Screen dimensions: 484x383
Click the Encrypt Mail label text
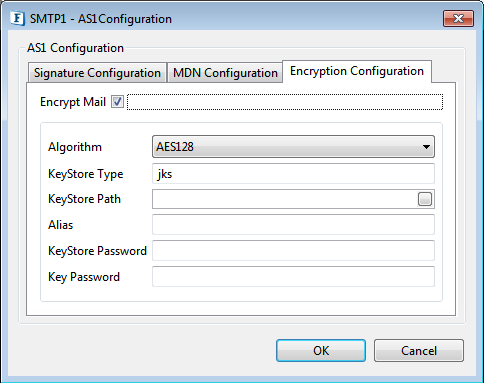pyautogui.click(x=73, y=102)
